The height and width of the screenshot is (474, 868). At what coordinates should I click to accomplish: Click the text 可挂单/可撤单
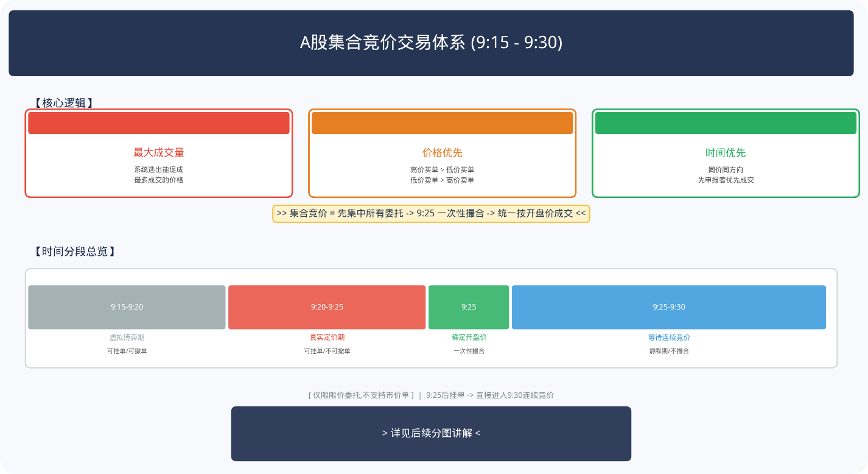click(x=127, y=351)
